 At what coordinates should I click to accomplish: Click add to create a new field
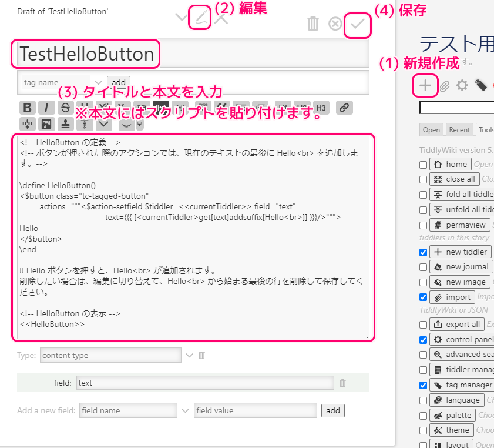333,410
